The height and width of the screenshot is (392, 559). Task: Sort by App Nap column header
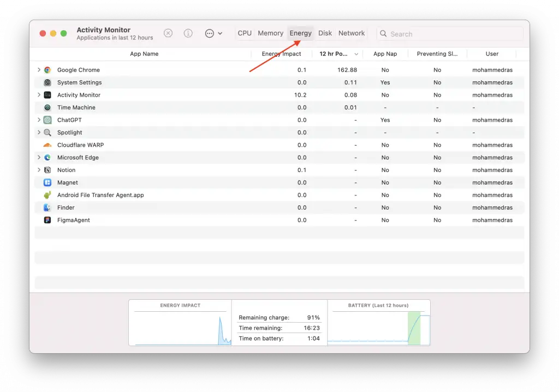385,54
